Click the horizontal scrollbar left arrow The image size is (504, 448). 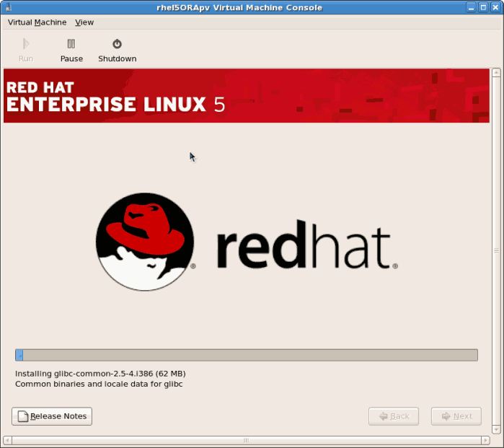7,440
